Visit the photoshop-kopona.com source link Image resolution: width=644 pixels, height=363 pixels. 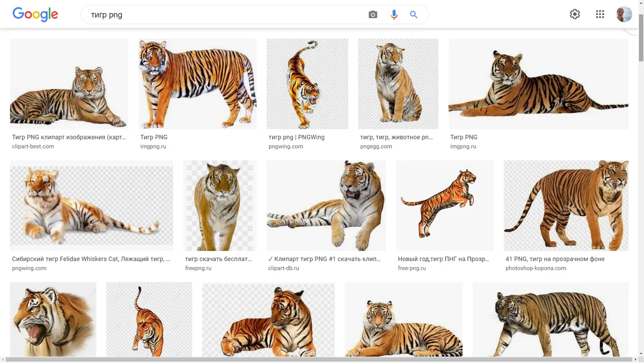(536, 268)
